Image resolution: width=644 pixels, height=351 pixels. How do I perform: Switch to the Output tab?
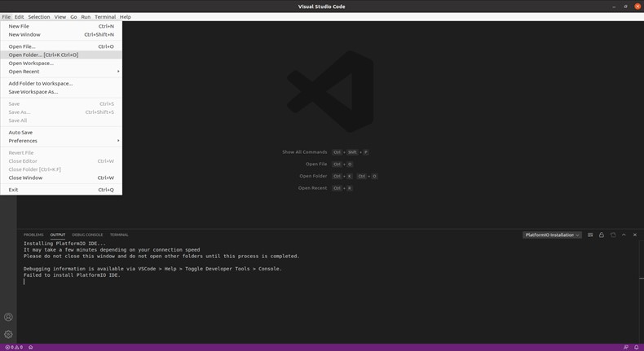pos(58,235)
